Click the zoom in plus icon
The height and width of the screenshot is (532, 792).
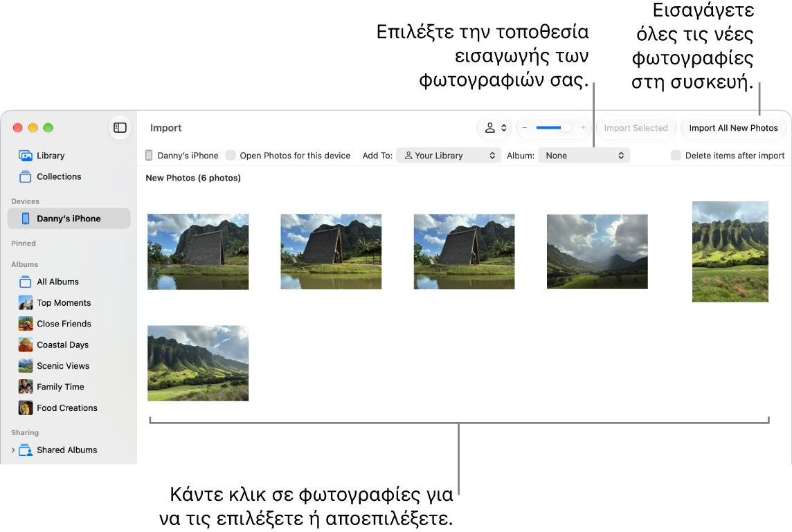click(584, 128)
